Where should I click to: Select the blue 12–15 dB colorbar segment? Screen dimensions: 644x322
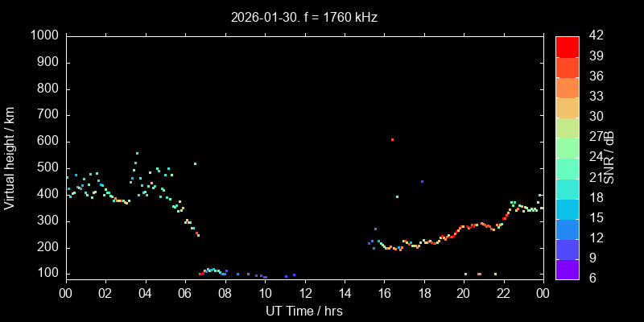567,229
